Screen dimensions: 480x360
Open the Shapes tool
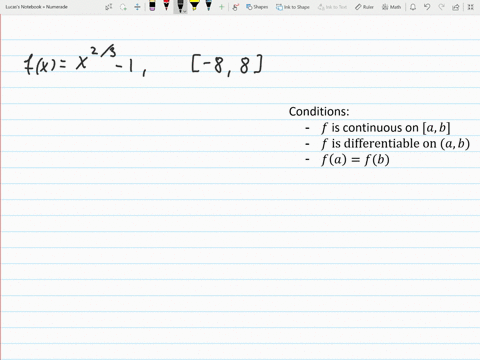pyautogui.click(x=257, y=7)
